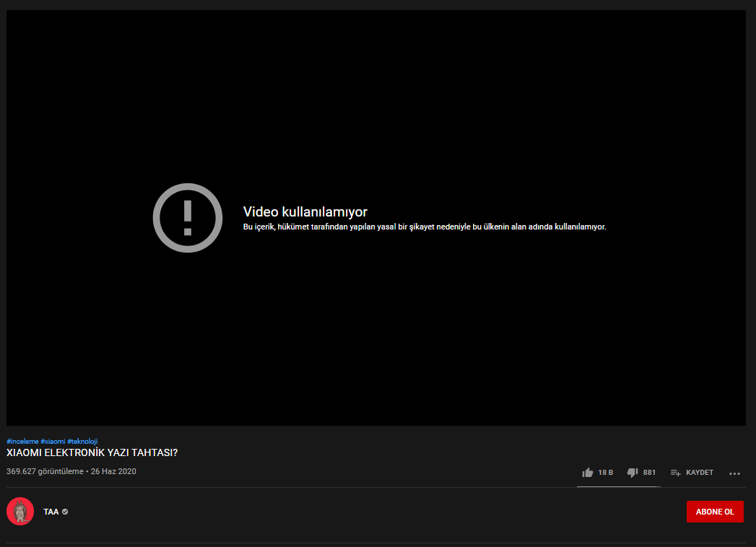Click the verified checkmark badge beside TAA
The image size is (756, 547).
(x=65, y=511)
